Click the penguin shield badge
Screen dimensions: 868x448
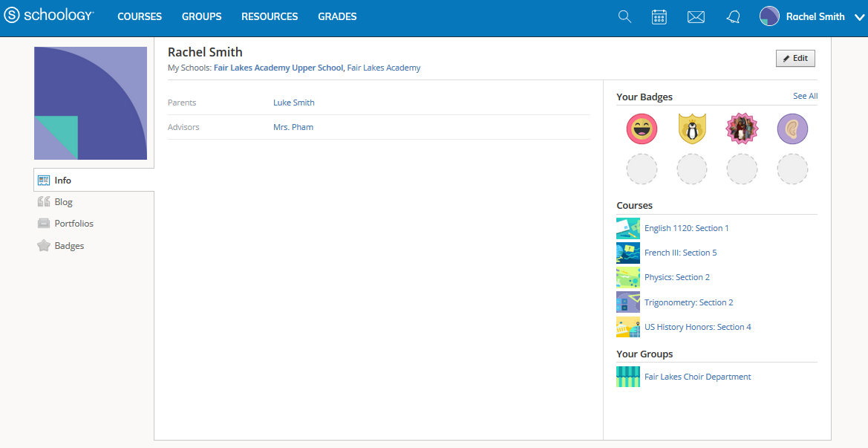click(x=692, y=129)
